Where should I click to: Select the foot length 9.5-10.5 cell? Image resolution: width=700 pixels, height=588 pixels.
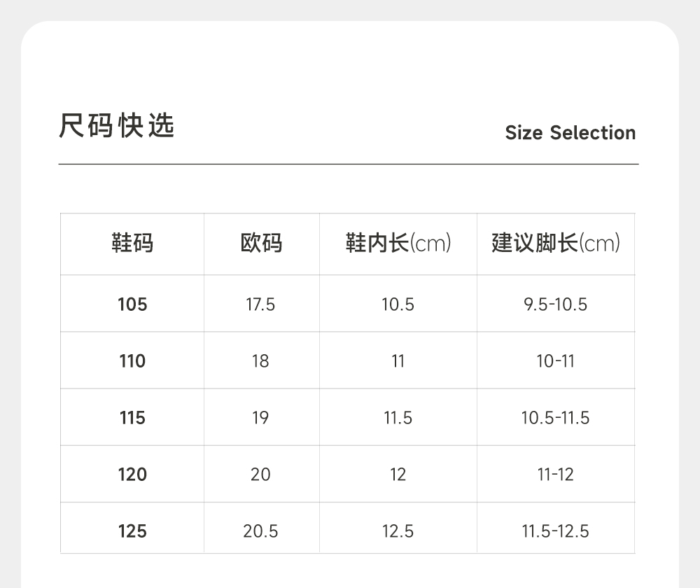coord(556,304)
